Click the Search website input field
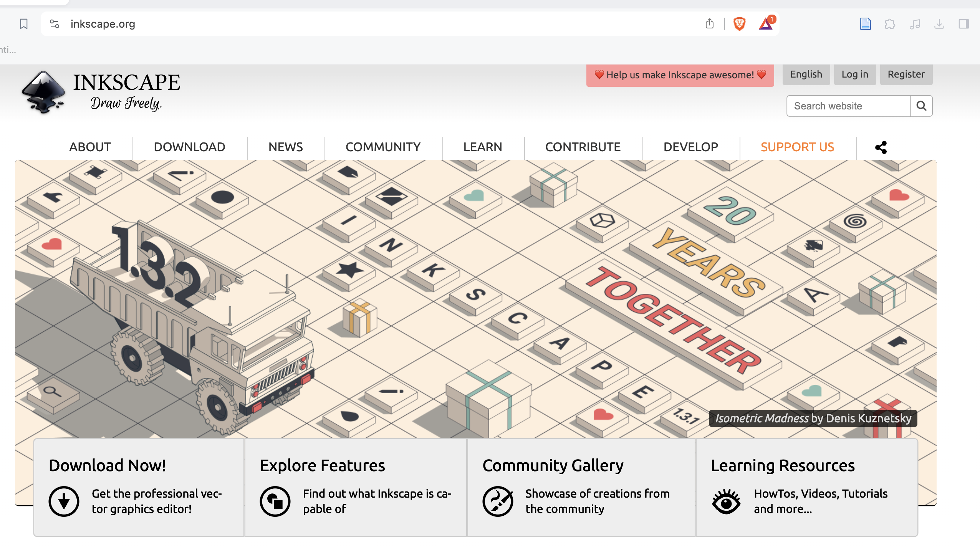Viewport: 980px width, 546px height. (x=848, y=106)
